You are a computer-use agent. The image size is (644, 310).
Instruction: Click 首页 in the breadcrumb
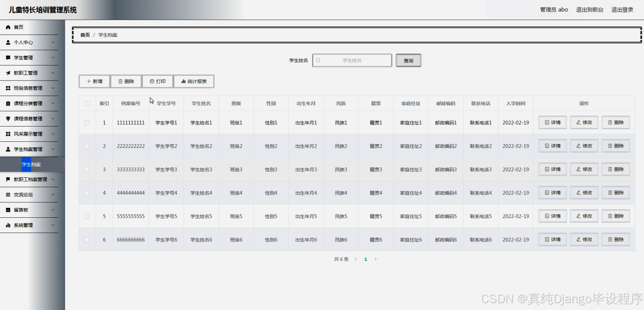(x=85, y=35)
